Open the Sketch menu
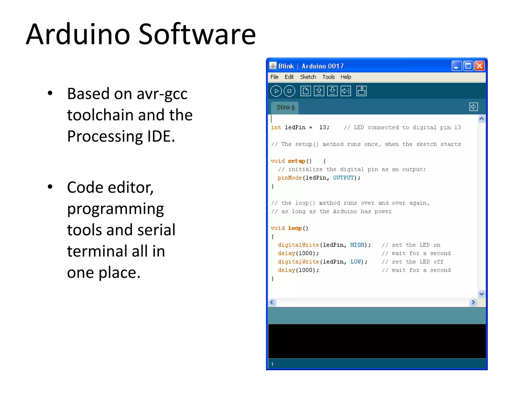The height and width of the screenshot is (399, 532). pos(308,77)
